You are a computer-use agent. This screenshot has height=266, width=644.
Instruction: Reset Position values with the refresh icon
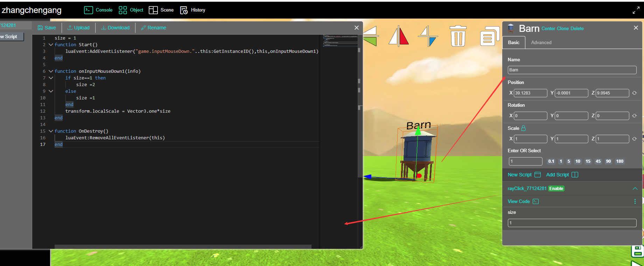point(634,93)
